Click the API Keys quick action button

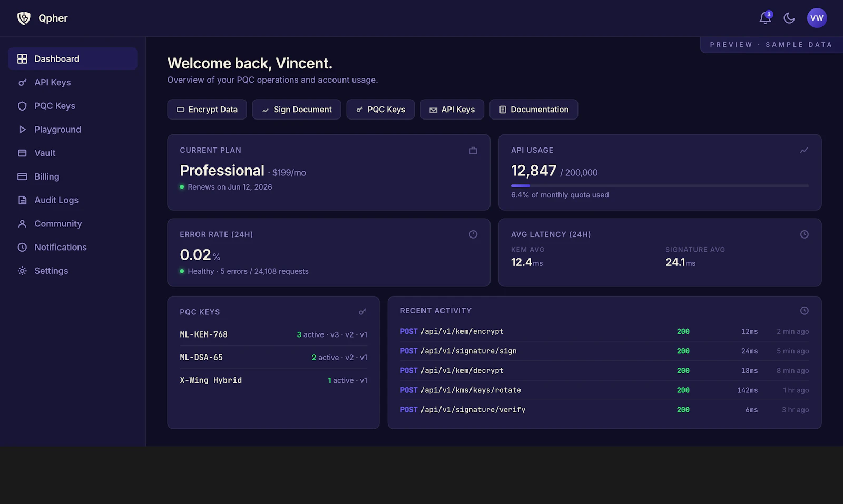point(452,110)
